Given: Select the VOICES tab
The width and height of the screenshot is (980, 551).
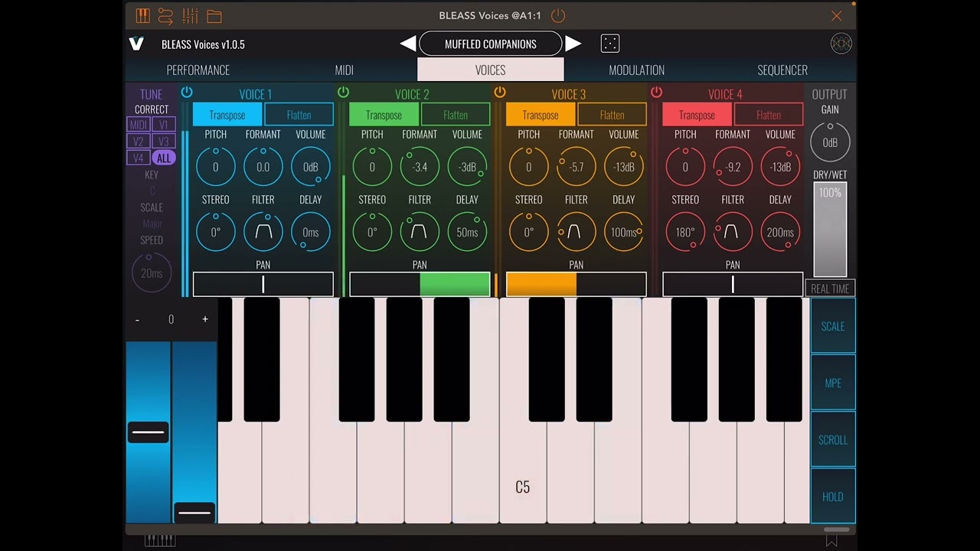Looking at the screenshot, I should coord(491,70).
